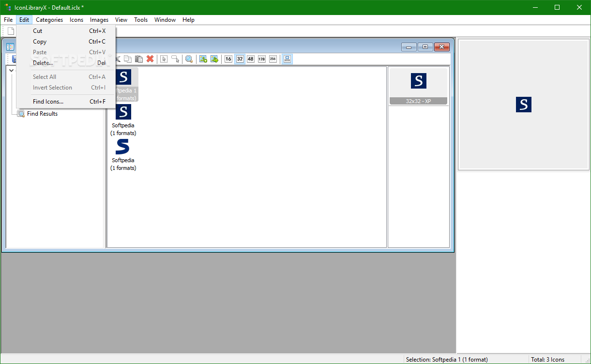
Task: Minimize the inner library child window
Action: 409,47
